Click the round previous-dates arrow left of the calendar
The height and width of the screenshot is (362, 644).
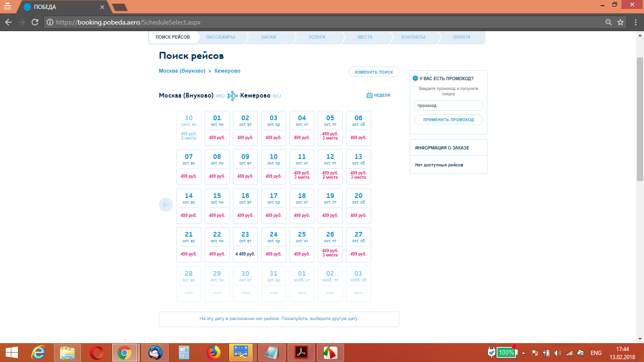pyautogui.click(x=166, y=205)
